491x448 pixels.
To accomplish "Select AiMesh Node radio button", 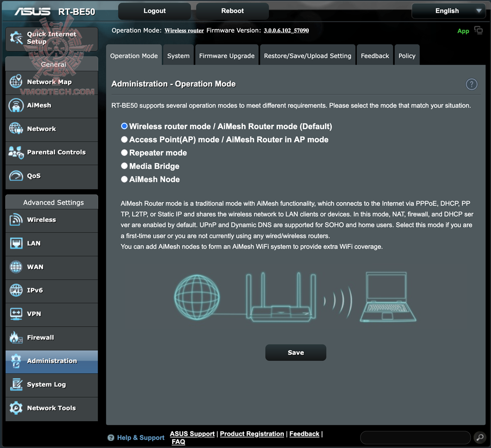I will (x=124, y=179).
